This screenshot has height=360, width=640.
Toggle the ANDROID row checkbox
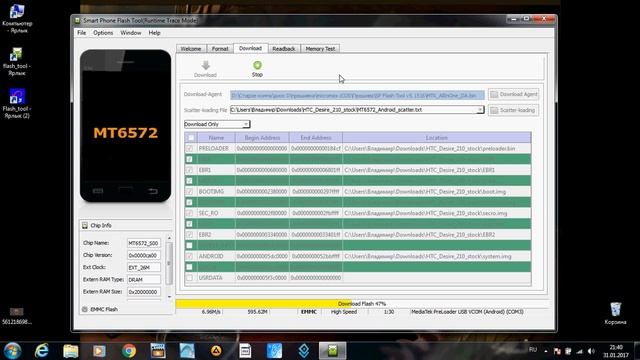tap(189, 256)
